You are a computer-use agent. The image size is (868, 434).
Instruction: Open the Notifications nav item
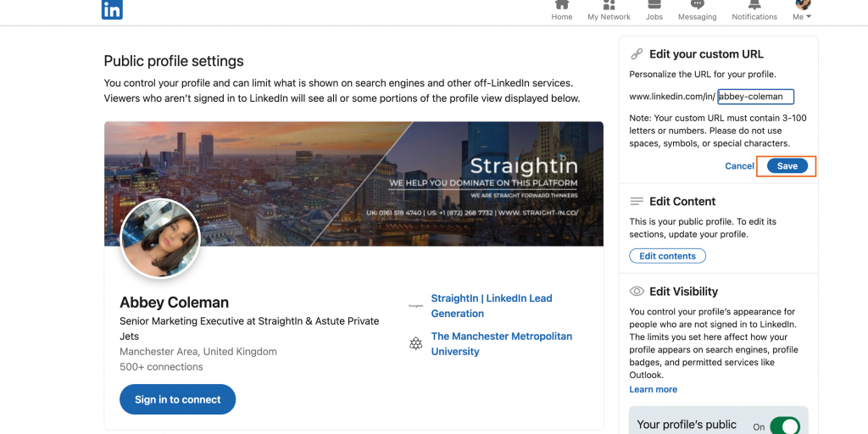[754, 11]
